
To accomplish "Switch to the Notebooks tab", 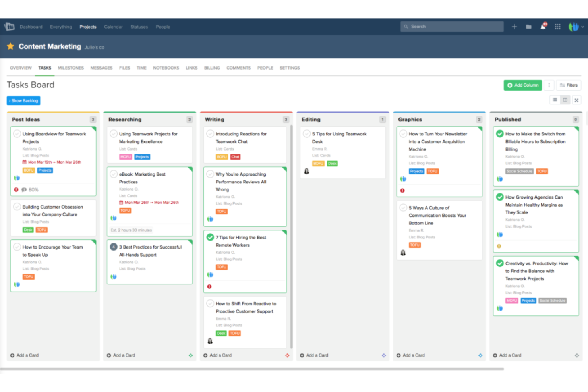I will pyautogui.click(x=166, y=68).
